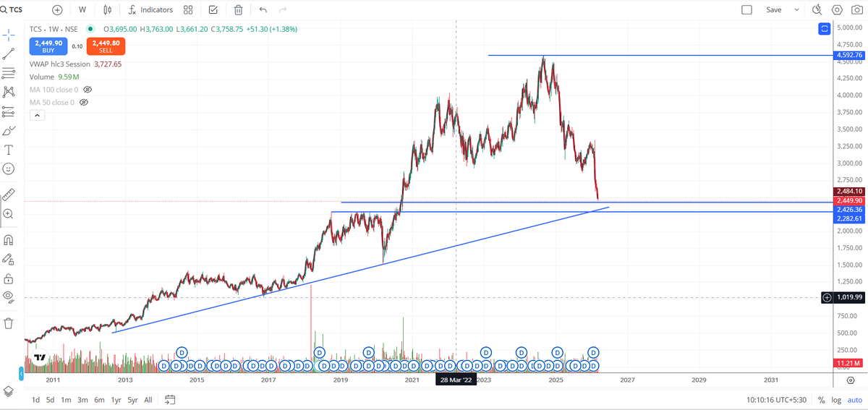The image size is (868, 410).
Task: Click the alert checkbox icon in the top toolbar
Action: coord(213,9)
